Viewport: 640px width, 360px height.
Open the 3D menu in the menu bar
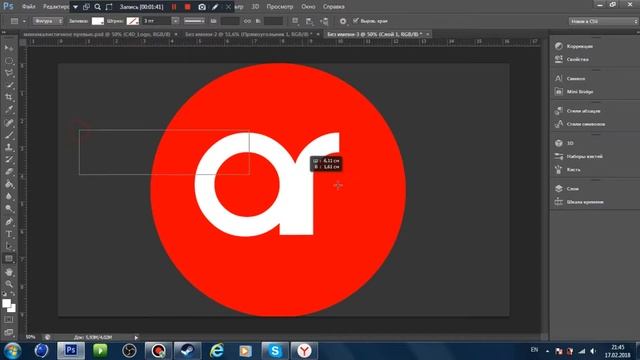[x=255, y=7]
